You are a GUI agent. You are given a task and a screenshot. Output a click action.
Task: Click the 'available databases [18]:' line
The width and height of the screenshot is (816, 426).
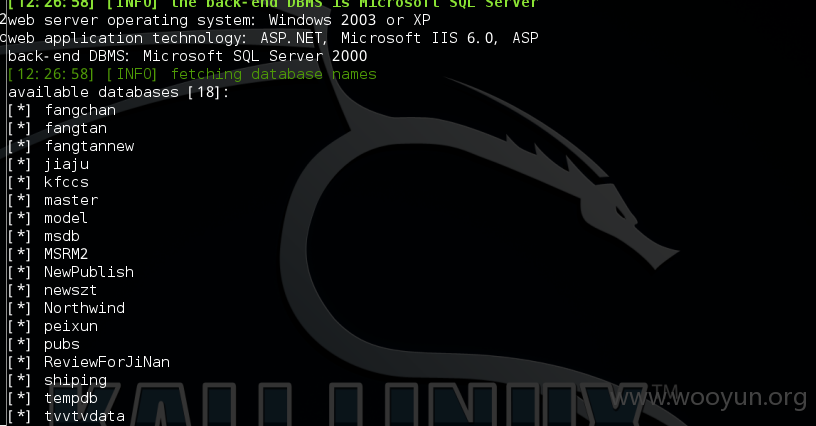pyautogui.click(x=119, y=92)
